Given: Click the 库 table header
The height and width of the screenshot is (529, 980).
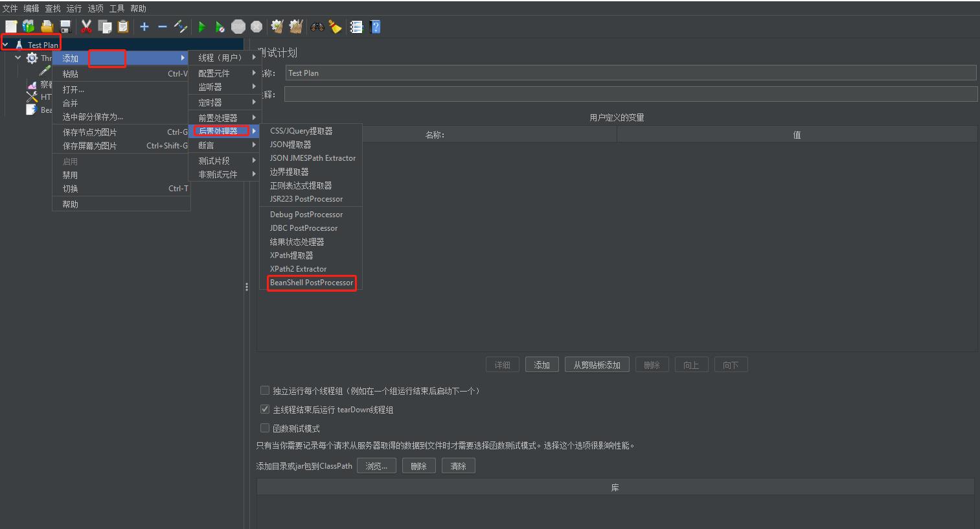Looking at the screenshot, I should [x=615, y=488].
